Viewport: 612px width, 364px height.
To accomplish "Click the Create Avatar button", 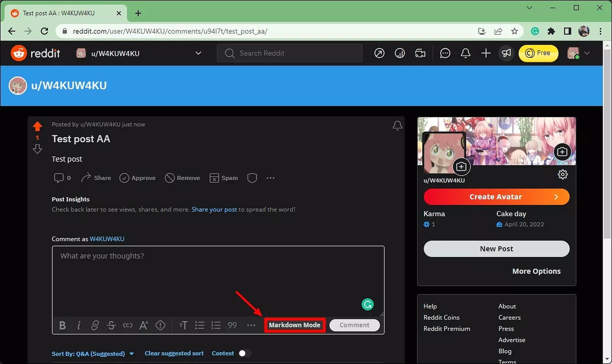I will click(x=496, y=197).
